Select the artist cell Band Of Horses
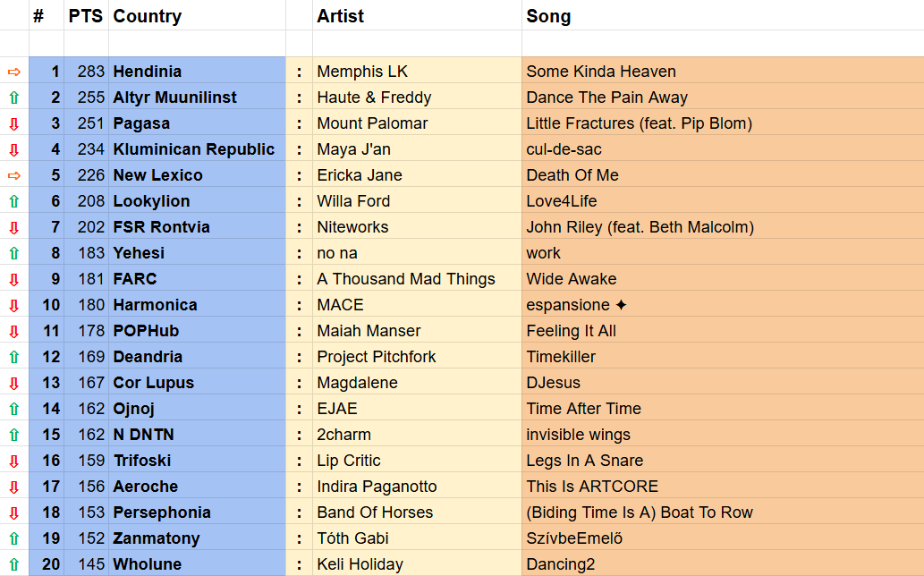Image resolution: width=924 pixels, height=576 pixels. coord(375,512)
